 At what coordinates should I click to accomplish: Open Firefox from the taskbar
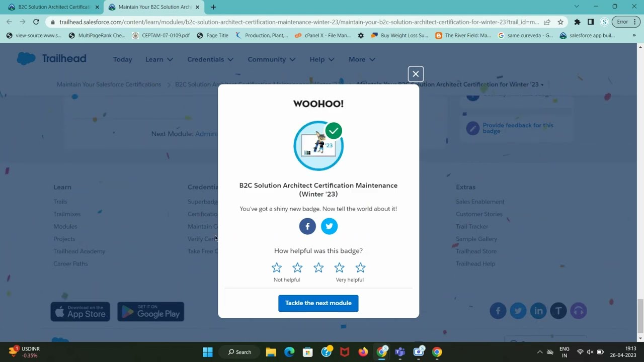363,352
